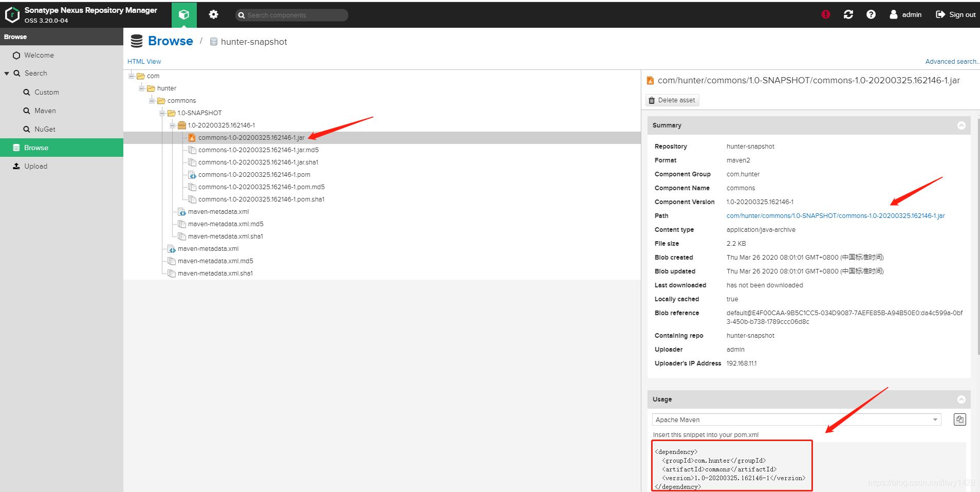Screen dimensions: 980x492
Task: Select the hunter folder icon
Action: (x=151, y=88)
